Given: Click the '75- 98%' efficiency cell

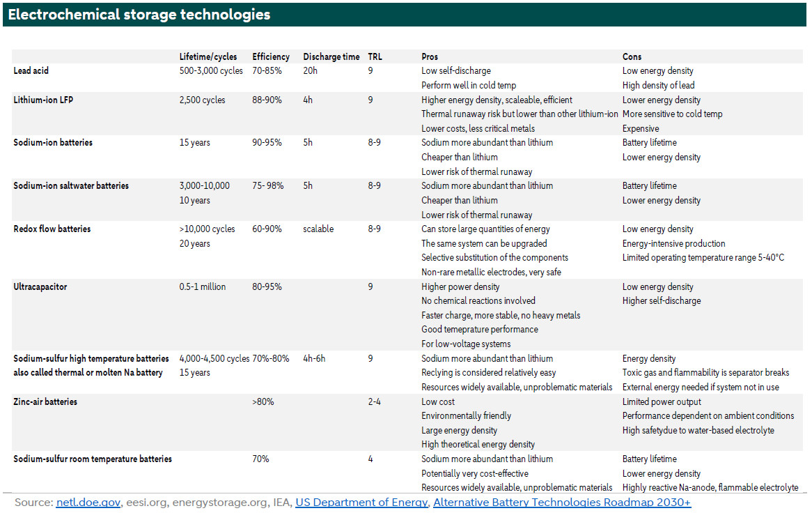Looking at the screenshot, I should (267, 185).
